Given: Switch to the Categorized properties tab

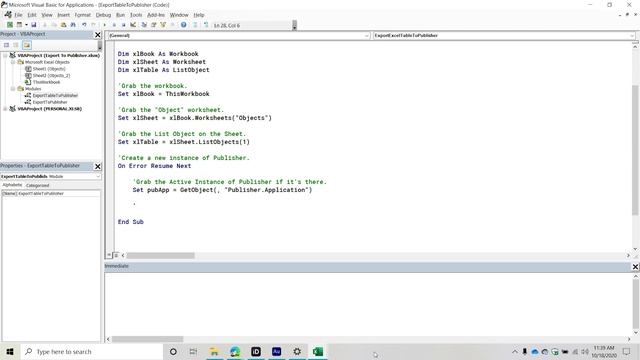Looking at the screenshot, I should 37,185.
